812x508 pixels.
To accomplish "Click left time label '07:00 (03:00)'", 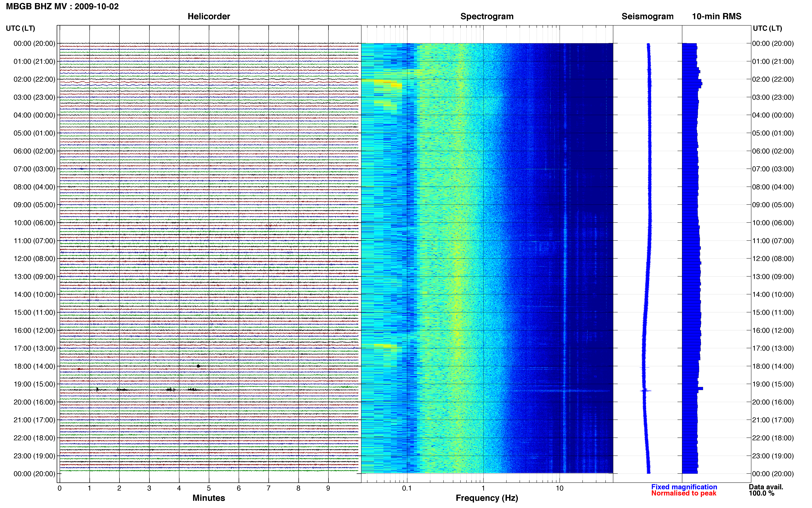I will tap(34, 169).
